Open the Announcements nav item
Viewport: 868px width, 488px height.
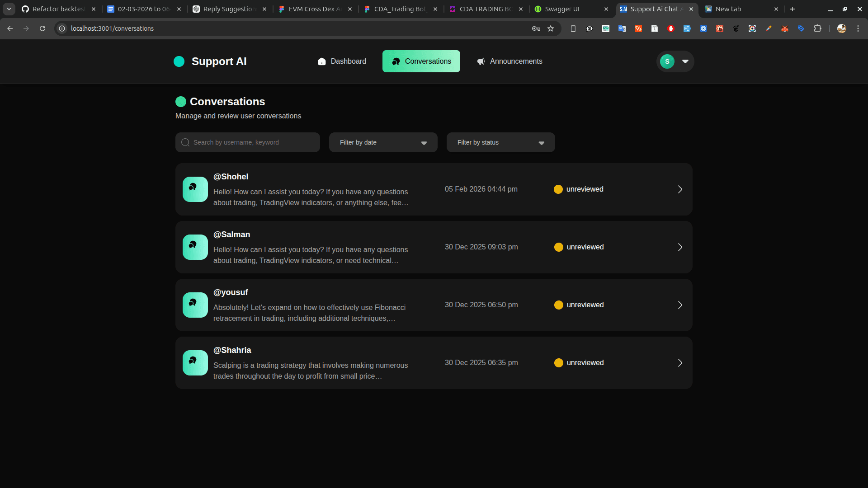509,61
